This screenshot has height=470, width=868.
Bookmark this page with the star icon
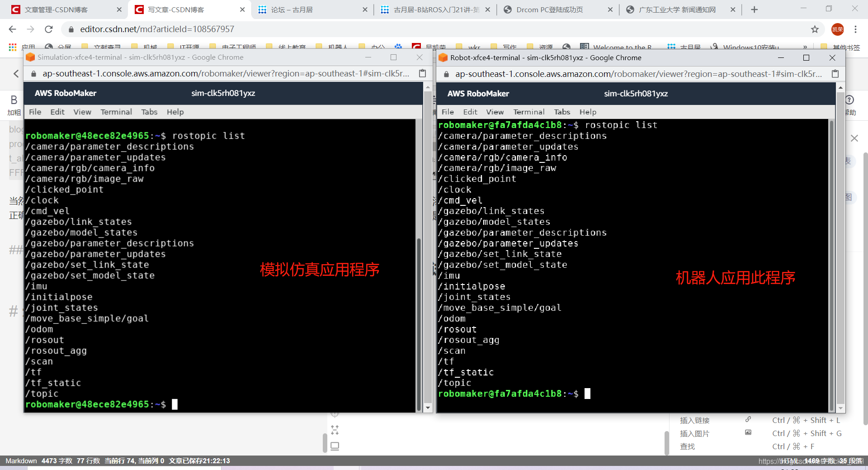click(x=815, y=29)
